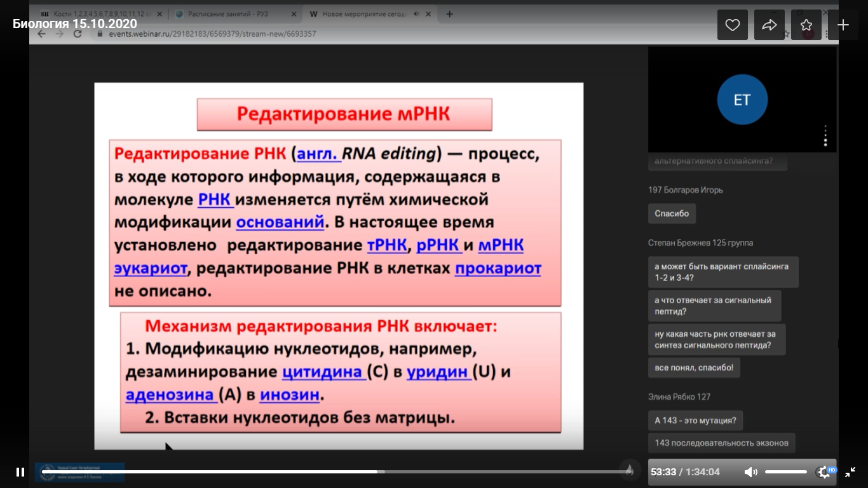Click the elapsed time 53:33 display
This screenshot has height=488, width=868.
point(663,472)
